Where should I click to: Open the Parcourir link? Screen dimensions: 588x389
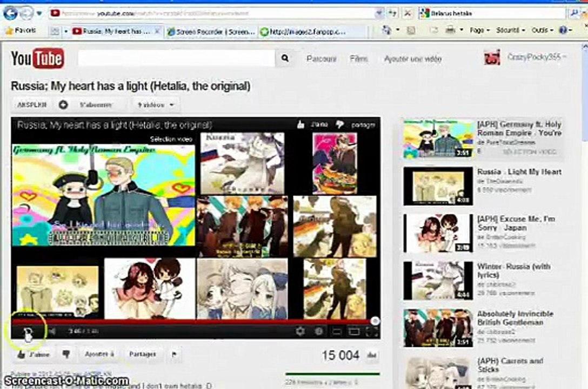click(322, 59)
